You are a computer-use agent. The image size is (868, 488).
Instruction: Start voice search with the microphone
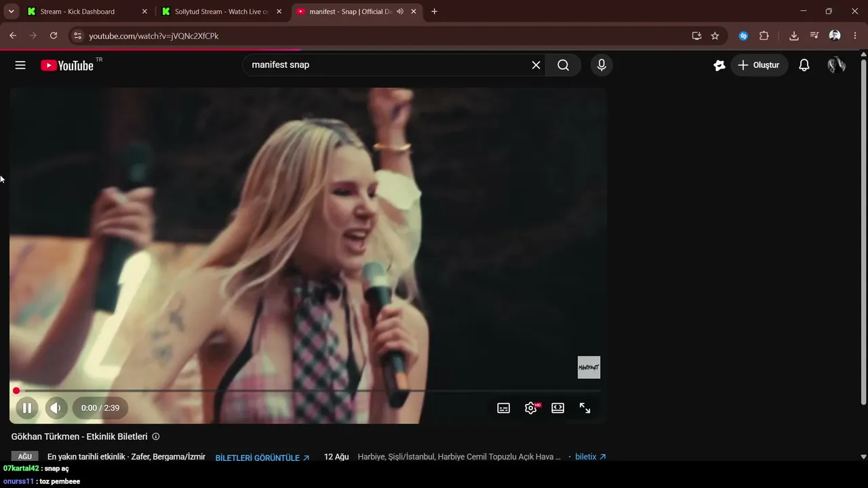pyautogui.click(x=601, y=65)
